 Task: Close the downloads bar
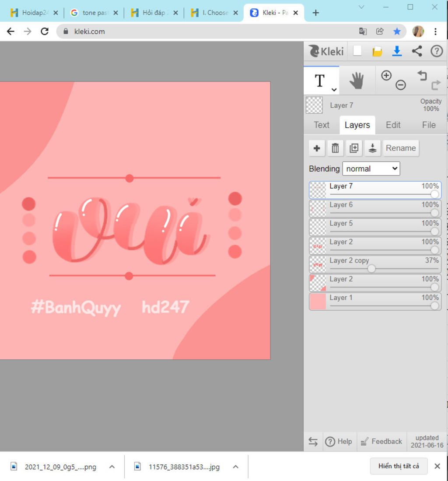pyautogui.click(x=437, y=466)
